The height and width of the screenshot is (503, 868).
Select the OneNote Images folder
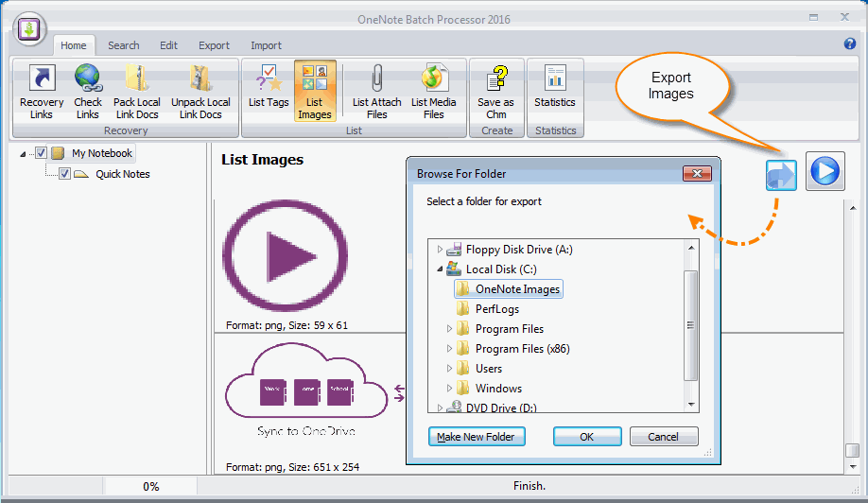tap(509, 289)
